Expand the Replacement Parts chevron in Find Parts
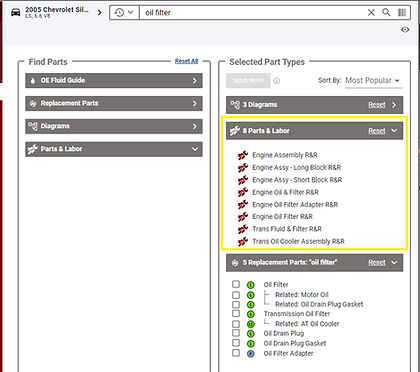The width and height of the screenshot is (420, 372). coord(195,104)
